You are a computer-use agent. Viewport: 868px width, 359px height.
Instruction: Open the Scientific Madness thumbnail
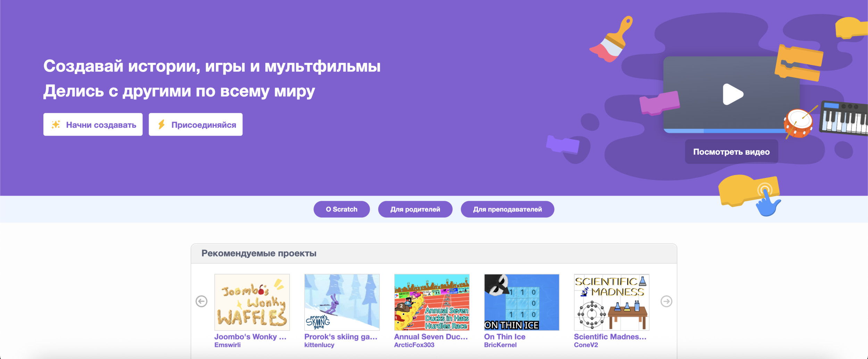tap(612, 302)
